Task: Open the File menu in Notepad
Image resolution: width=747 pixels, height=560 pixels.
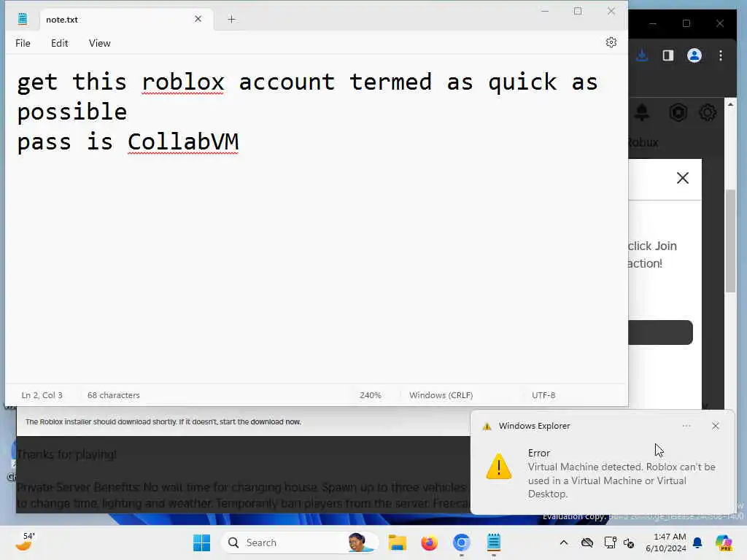Action: (x=23, y=43)
